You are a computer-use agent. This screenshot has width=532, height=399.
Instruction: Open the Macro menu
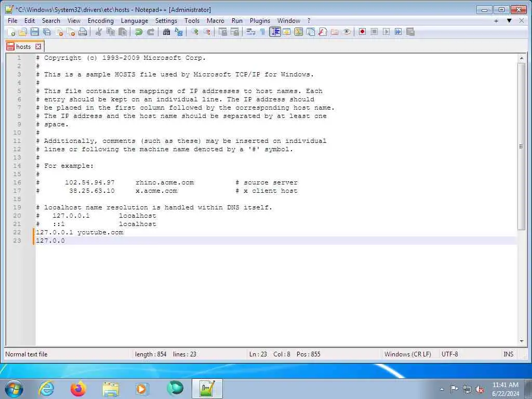216,21
